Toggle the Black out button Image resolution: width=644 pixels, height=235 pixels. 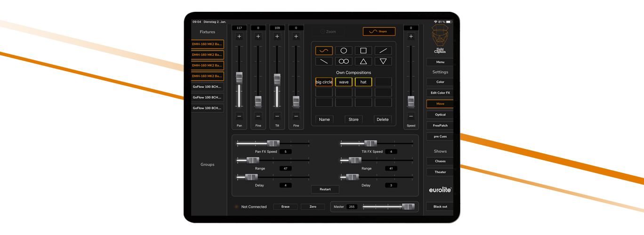[x=440, y=206]
